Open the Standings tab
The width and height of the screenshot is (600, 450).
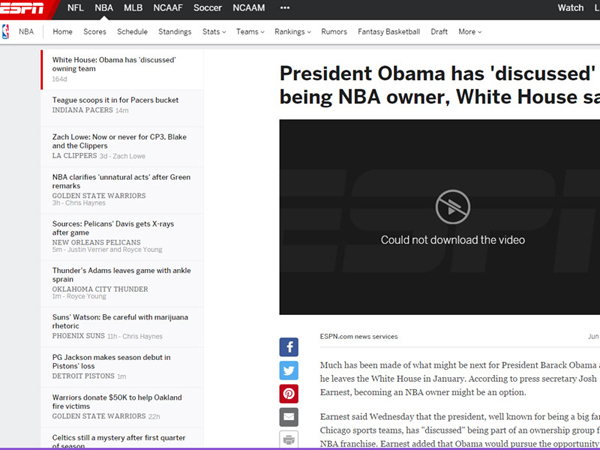175,32
